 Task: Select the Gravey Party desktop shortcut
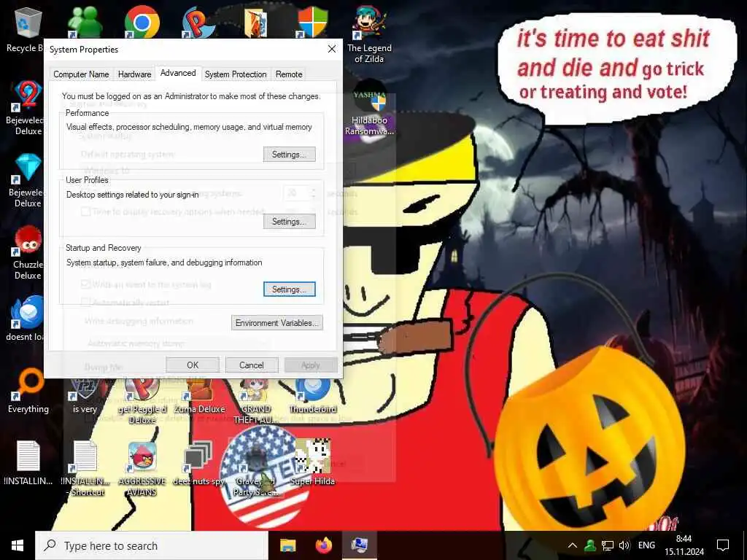[x=256, y=469]
